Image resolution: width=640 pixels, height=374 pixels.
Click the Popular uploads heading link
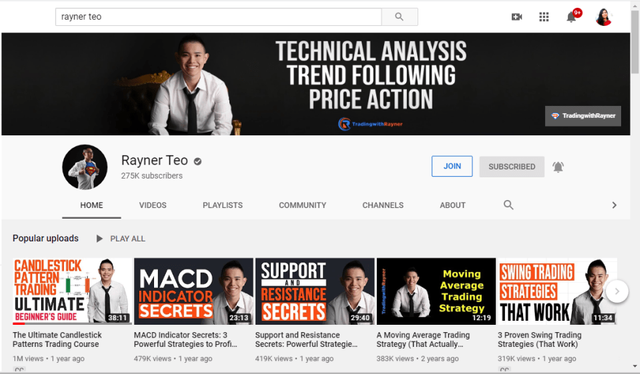(45, 238)
